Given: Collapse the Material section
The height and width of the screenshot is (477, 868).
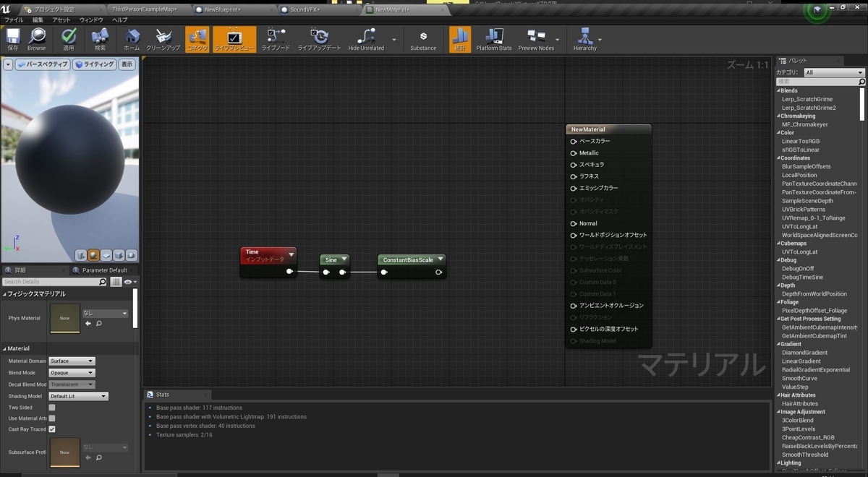Looking at the screenshot, I should tap(4, 348).
